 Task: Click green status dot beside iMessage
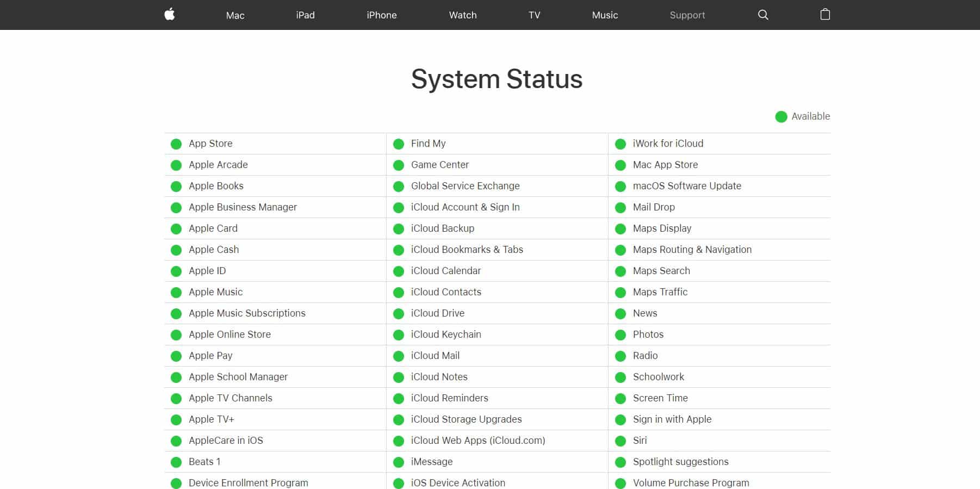click(399, 462)
